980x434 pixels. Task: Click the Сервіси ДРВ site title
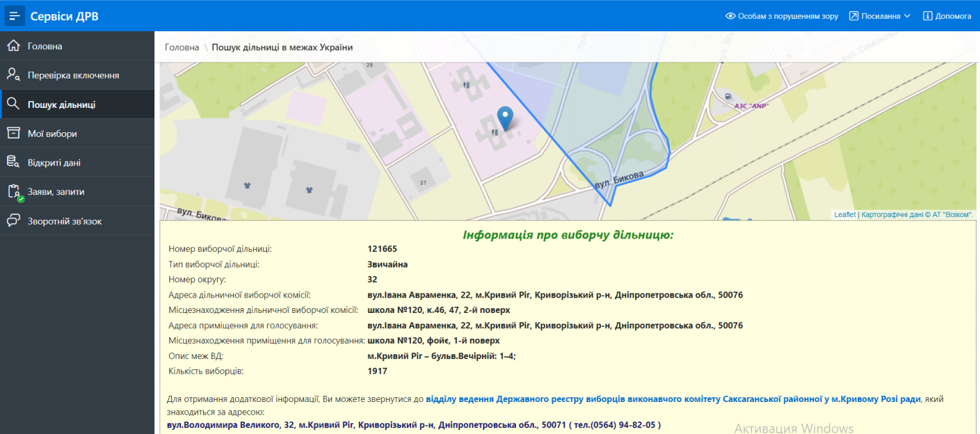point(65,16)
